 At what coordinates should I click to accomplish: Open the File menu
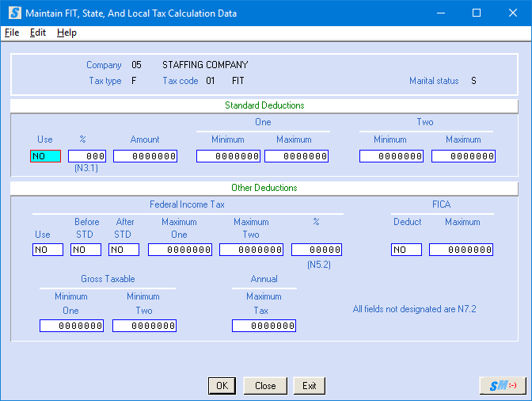(x=12, y=32)
